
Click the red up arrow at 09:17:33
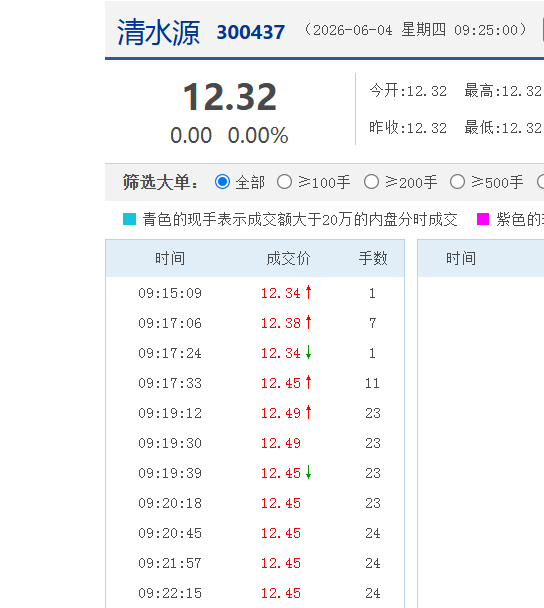tap(308, 382)
